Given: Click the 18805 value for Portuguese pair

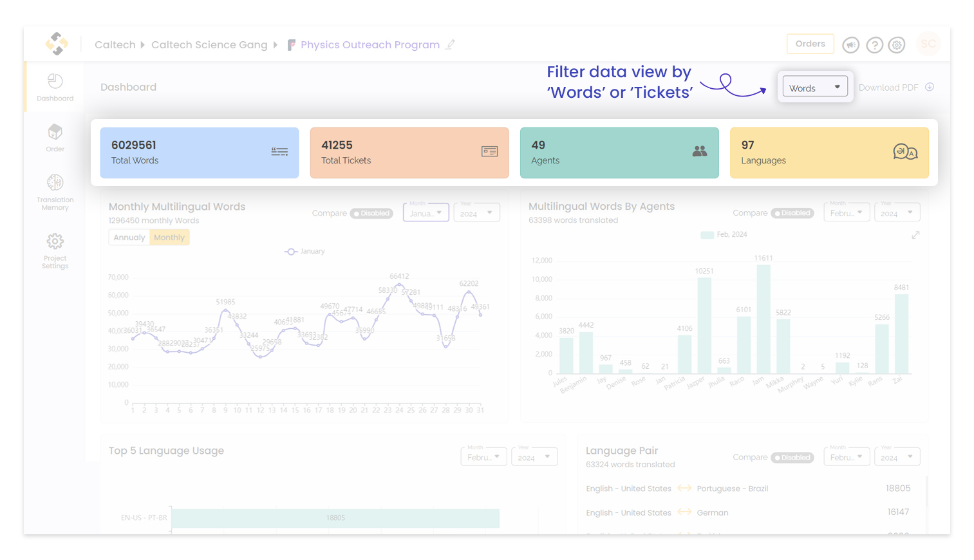Looking at the screenshot, I should pyautogui.click(x=897, y=488).
